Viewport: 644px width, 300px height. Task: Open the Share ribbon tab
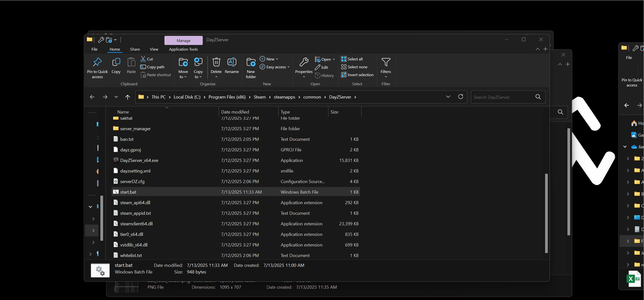[x=135, y=49]
